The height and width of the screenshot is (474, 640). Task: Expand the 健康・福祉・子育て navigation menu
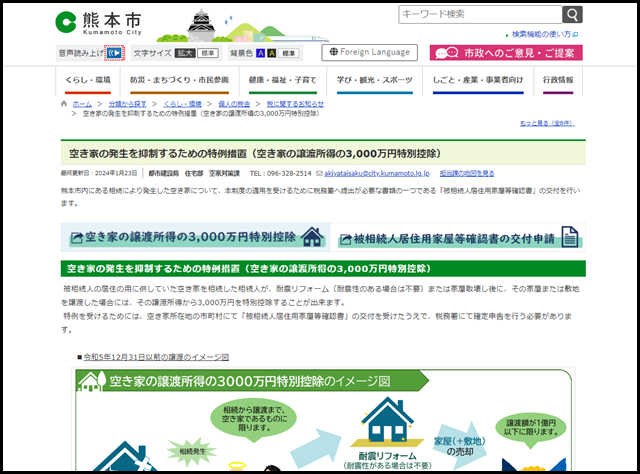pos(282,79)
